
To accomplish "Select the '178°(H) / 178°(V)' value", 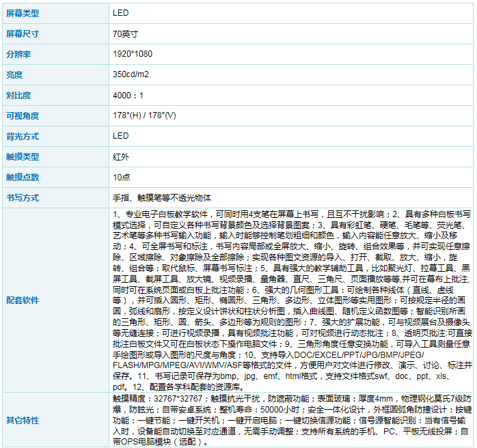I will 144,115.
